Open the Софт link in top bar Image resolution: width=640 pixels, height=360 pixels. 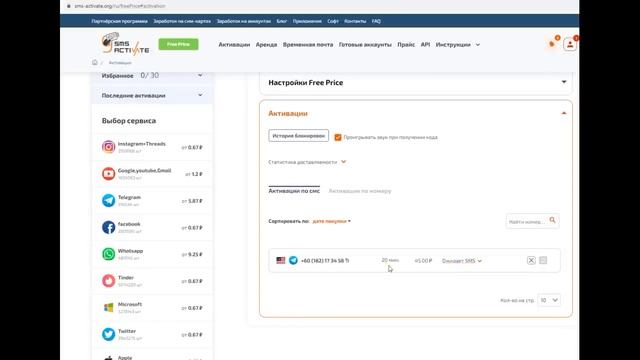pyautogui.click(x=333, y=21)
